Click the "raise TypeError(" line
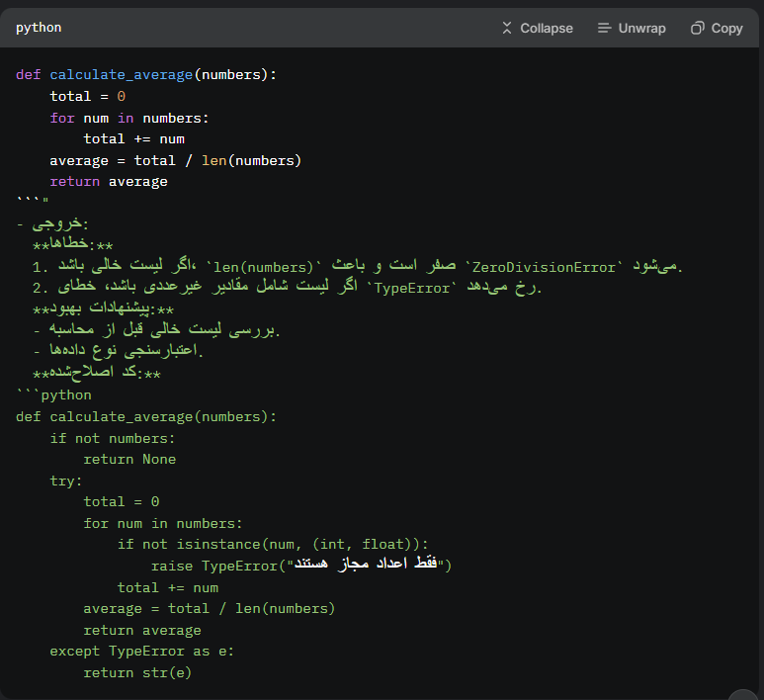The image size is (764, 700). pos(301,566)
